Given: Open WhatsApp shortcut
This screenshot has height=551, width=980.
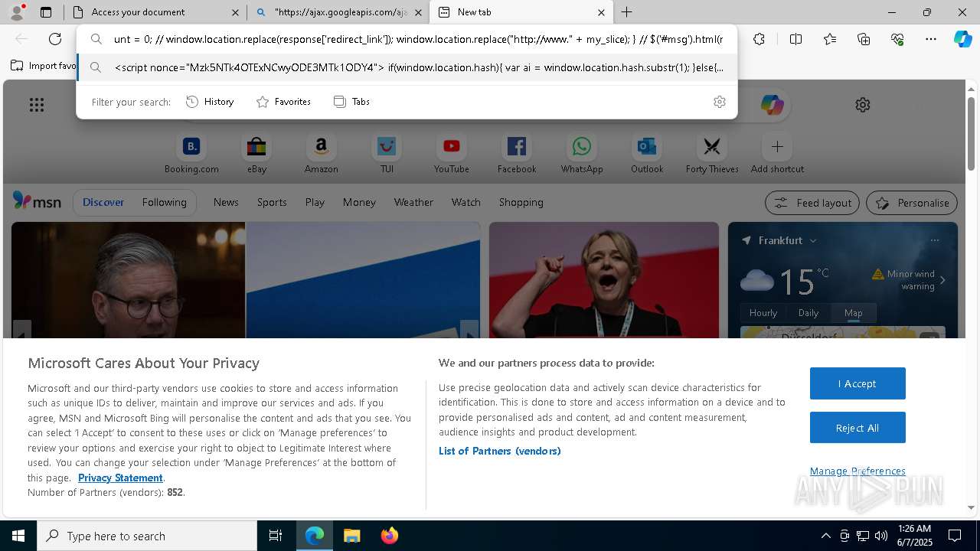Looking at the screenshot, I should pyautogui.click(x=582, y=154).
